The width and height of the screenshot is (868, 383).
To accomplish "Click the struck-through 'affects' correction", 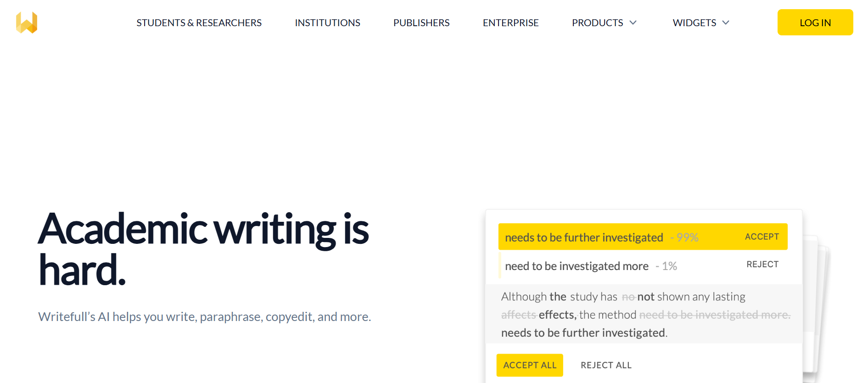I will tap(519, 315).
